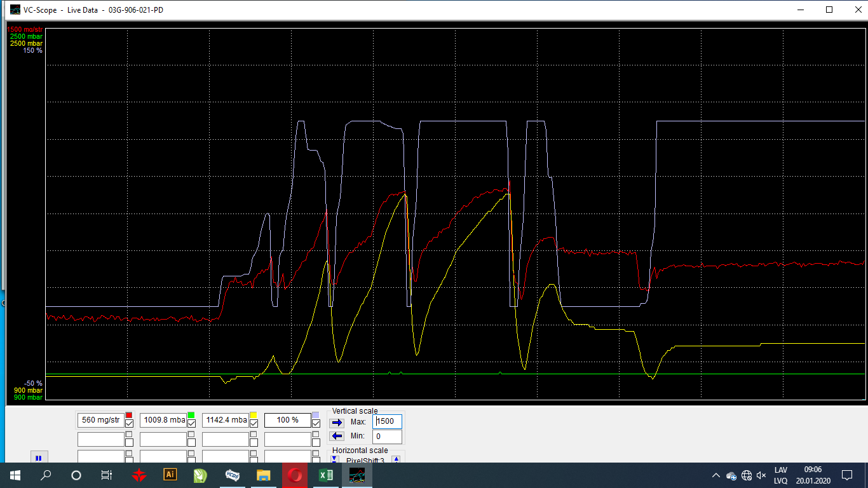868x488 pixels.
Task: Open File Explorer from the taskbar
Action: [263, 475]
